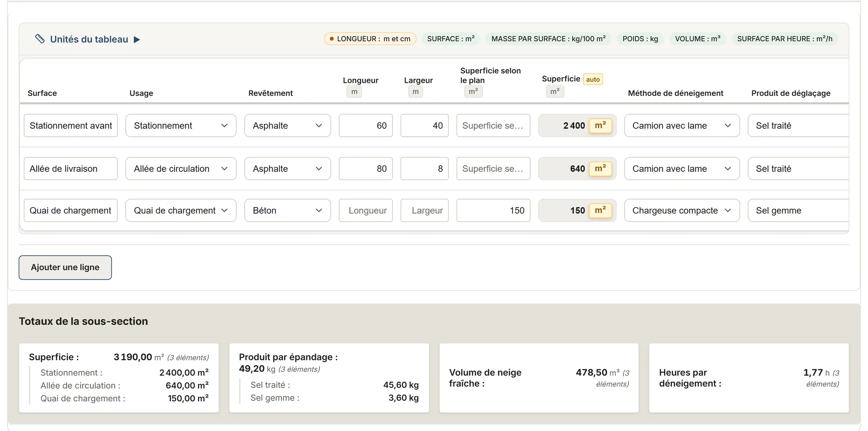This screenshot has height=431, width=868.
Task: Click the Longueur field containing 60
Action: [366, 125]
